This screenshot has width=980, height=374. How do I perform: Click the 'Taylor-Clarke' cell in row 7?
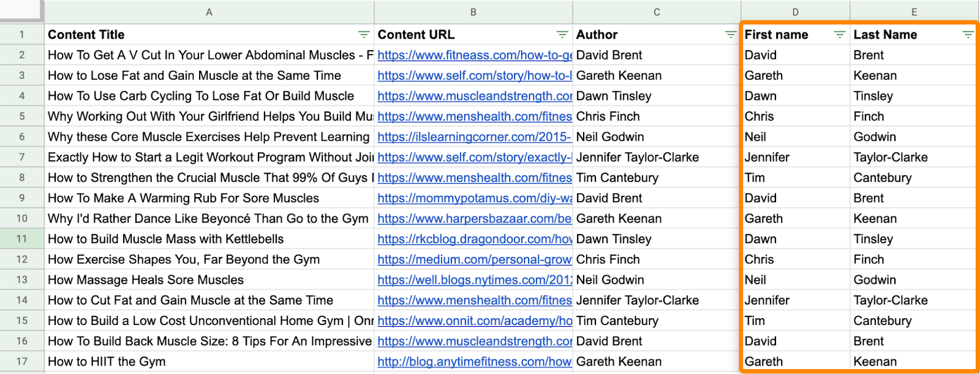point(891,157)
